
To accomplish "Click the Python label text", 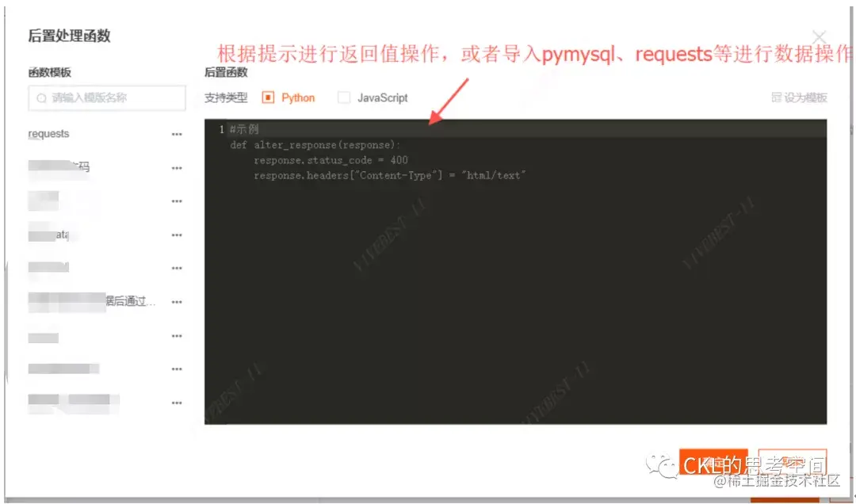I will point(298,97).
